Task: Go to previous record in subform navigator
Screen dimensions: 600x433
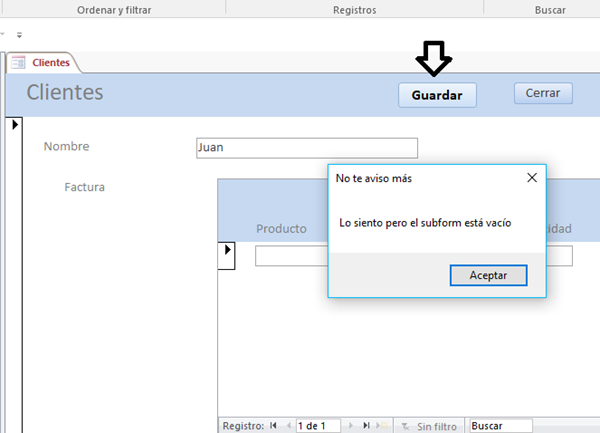Action: pyautogui.click(x=288, y=425)
